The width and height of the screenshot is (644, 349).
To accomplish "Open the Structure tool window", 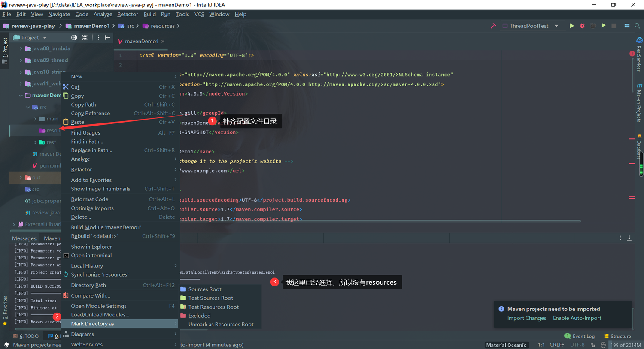I will pyautogui.click(x=617, y=336).
